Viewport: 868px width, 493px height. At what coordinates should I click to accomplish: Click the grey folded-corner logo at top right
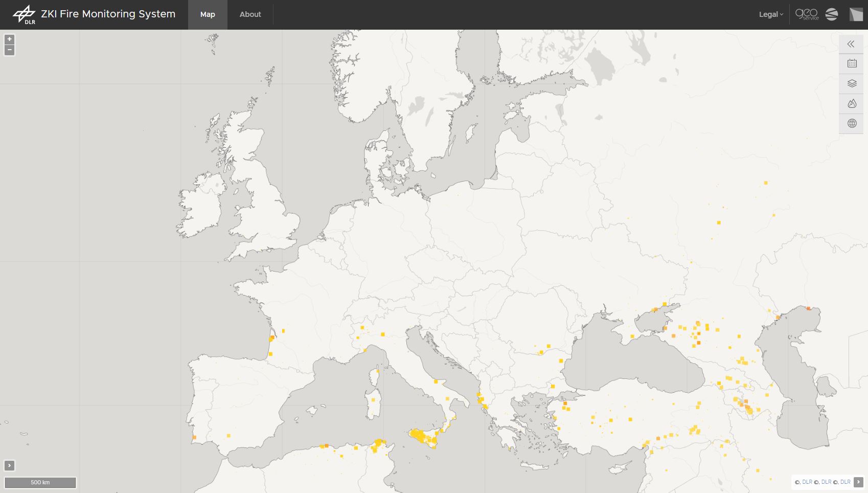(x=856, y=14)
